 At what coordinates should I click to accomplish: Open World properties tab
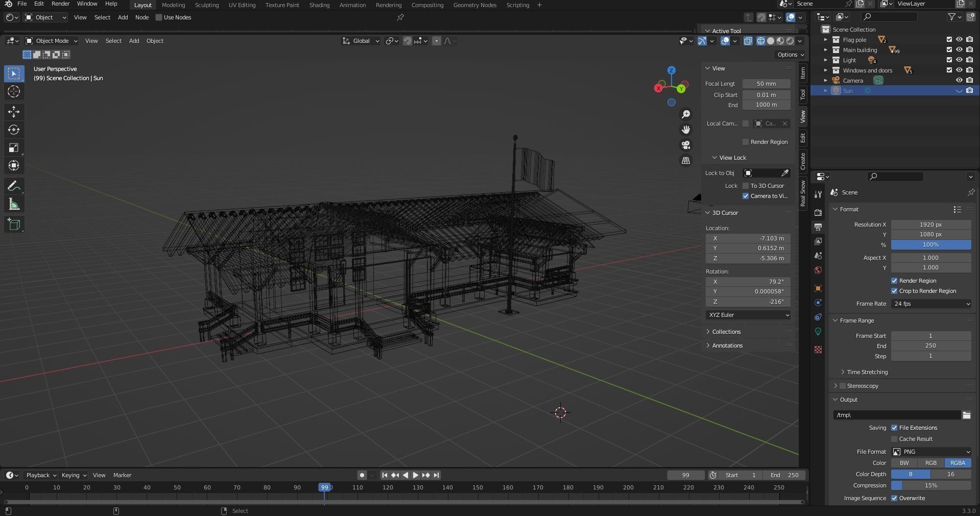coord(818,270)
